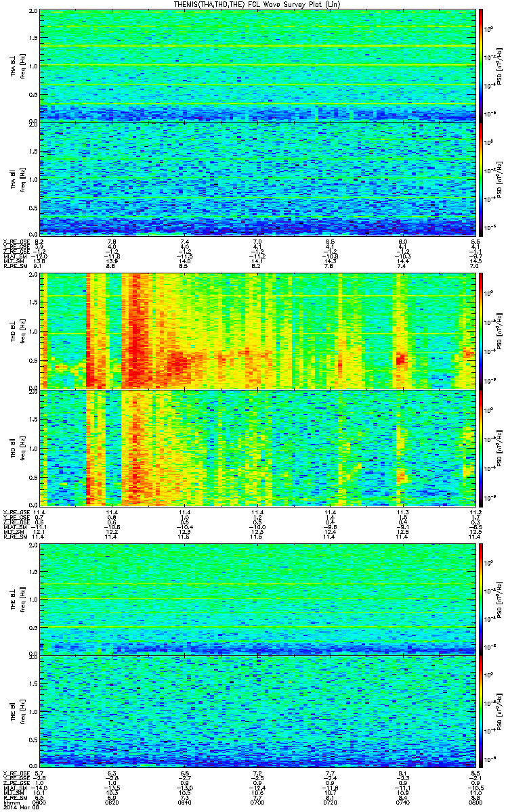Image resolution: width=508 pixels, height=812 pixels.
Task: Click the 0600 time tick label
Action: tap(39, 802)
